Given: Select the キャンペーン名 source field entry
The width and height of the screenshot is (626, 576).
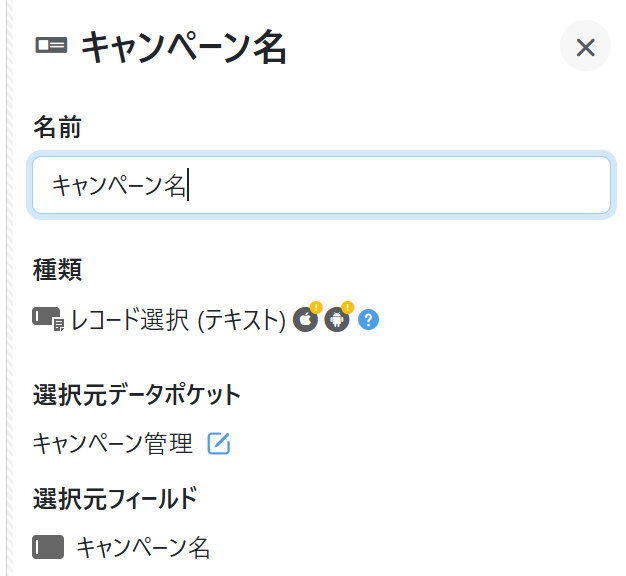Looking at the screenshot, I should tap(143, 547).
